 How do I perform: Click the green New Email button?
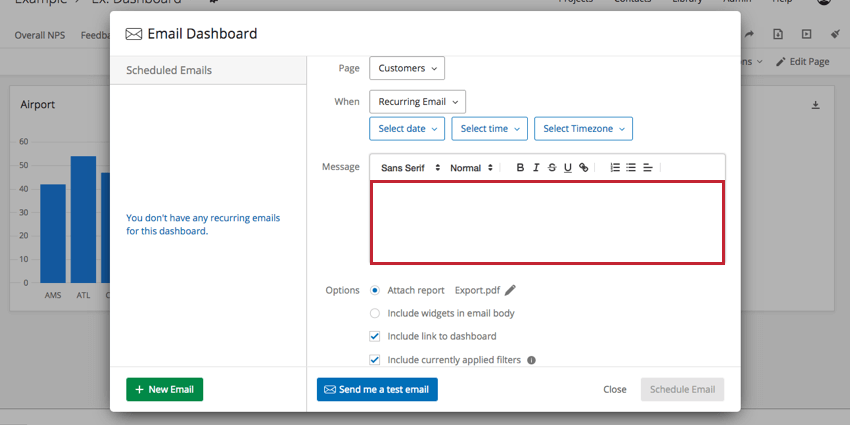click(x=165, y=389)
